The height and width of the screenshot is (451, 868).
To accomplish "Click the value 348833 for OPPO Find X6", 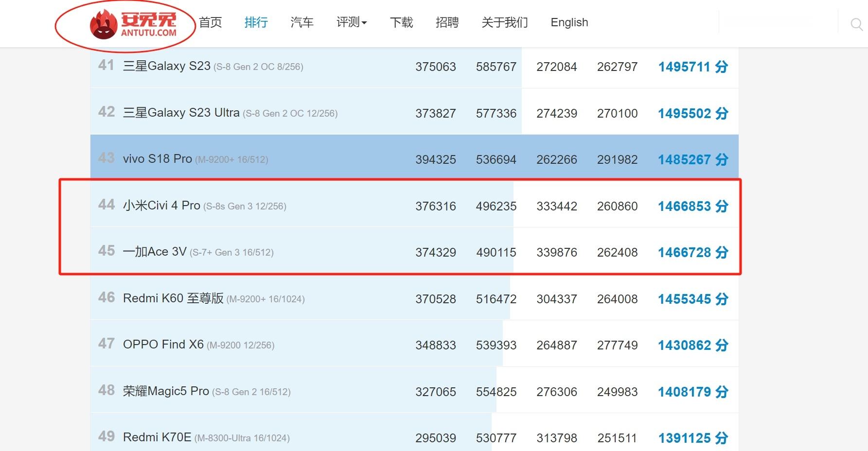I will click(436, 345).
